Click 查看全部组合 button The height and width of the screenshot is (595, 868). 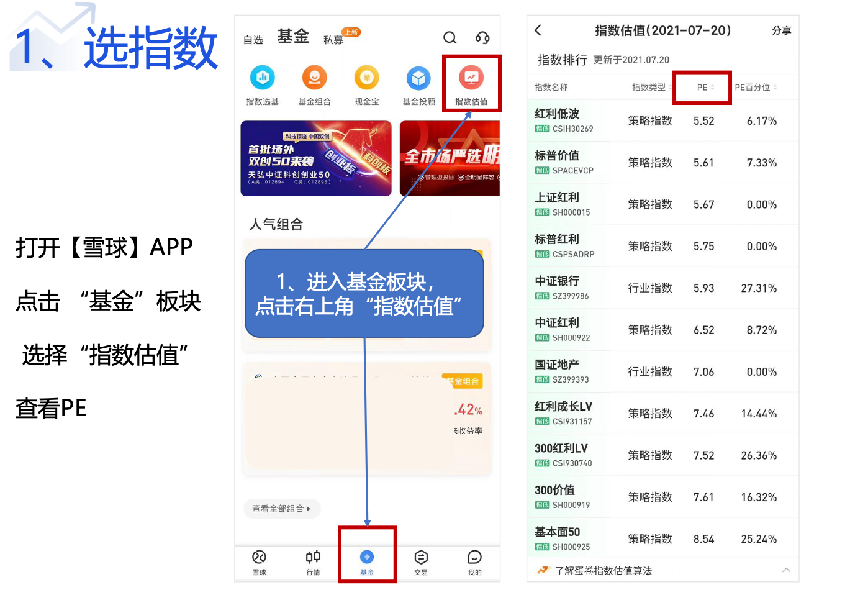pyautogui.click(x=282, y=509)
